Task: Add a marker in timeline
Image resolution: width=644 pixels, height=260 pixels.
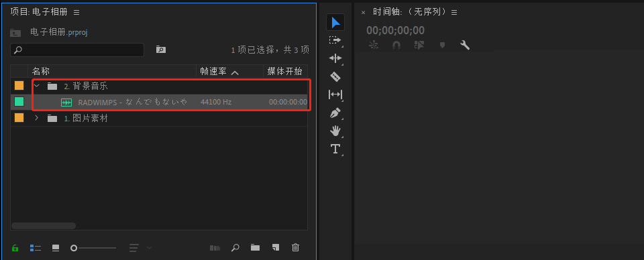Action: 442,45
